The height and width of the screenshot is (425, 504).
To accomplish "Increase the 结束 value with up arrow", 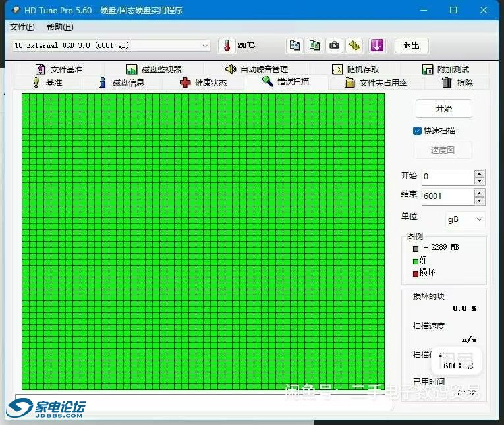I will pyautogui.click(x=479, y=193).
